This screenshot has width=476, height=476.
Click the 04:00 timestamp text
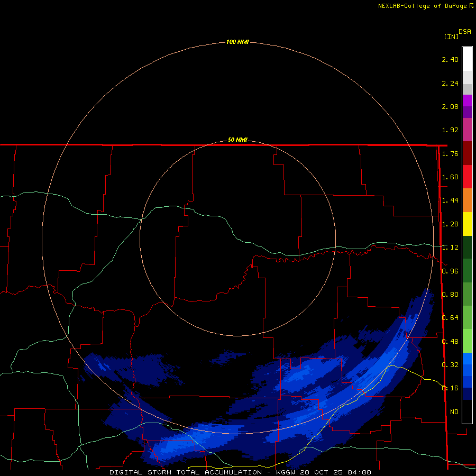click(x=360, y=472)
